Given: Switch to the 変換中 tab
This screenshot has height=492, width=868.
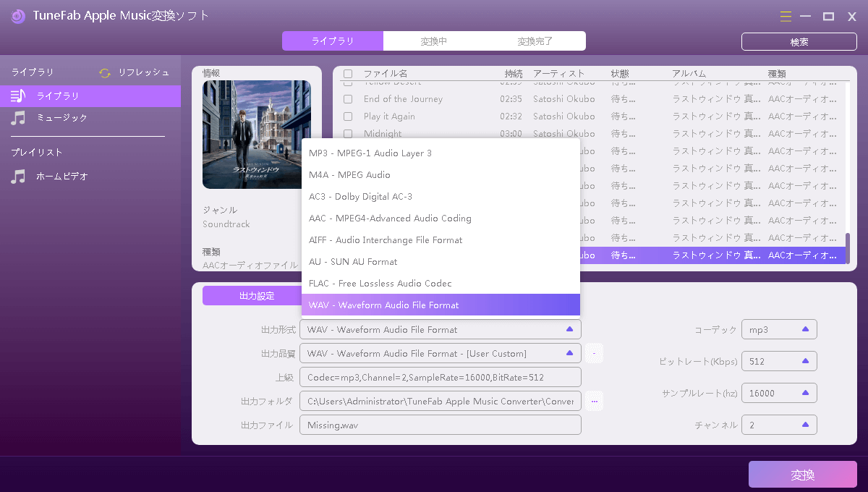Looking at the screenshot, I should [x=434, y=41].
